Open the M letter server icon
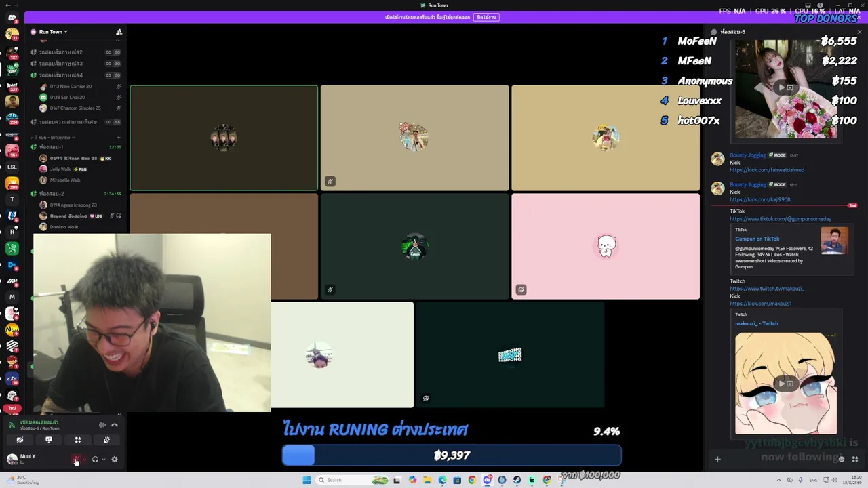Screen dimensions: 868x488 pyautogui.click(x=12, y=297)
